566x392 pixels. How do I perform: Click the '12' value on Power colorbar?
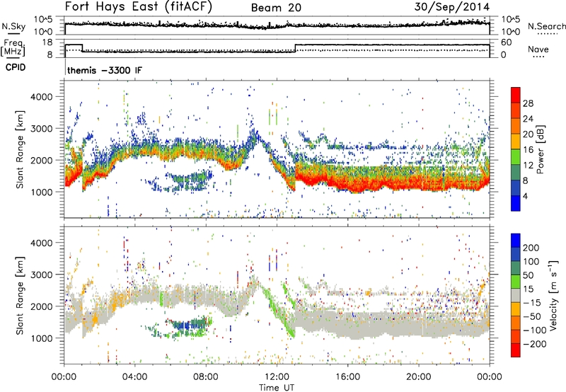[528, 166]
